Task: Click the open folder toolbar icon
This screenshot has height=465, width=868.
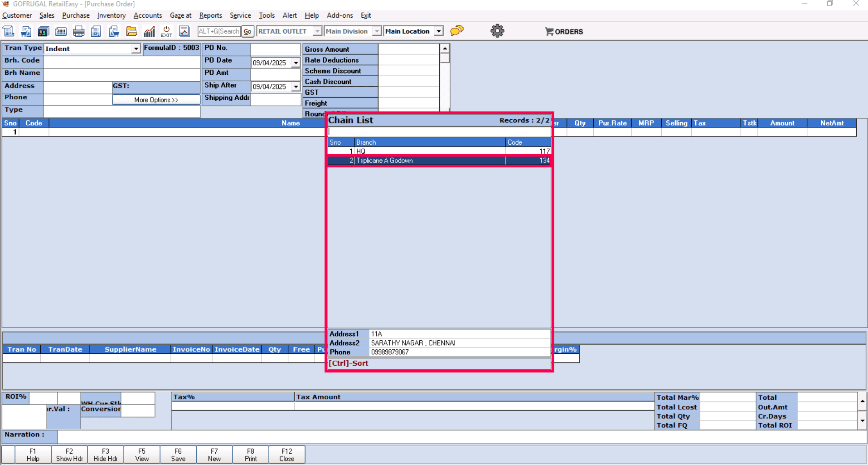Action: (x=131, y=31)
